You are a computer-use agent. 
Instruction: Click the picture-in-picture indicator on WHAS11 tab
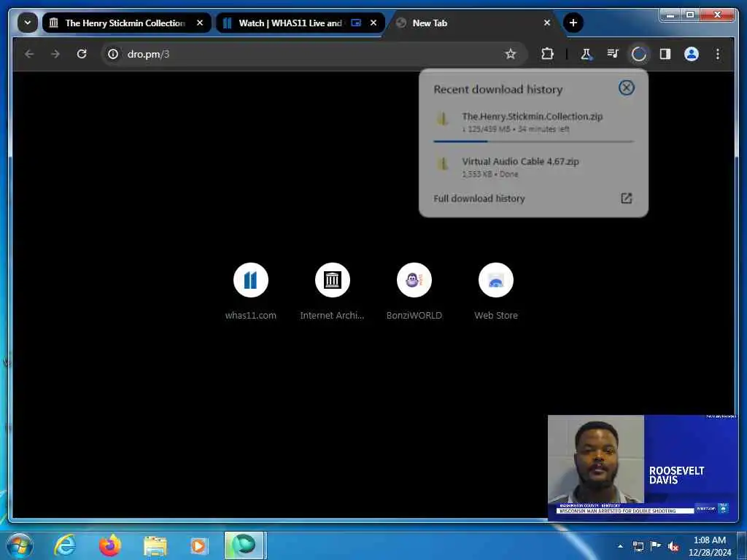click(x=356, y=23)
